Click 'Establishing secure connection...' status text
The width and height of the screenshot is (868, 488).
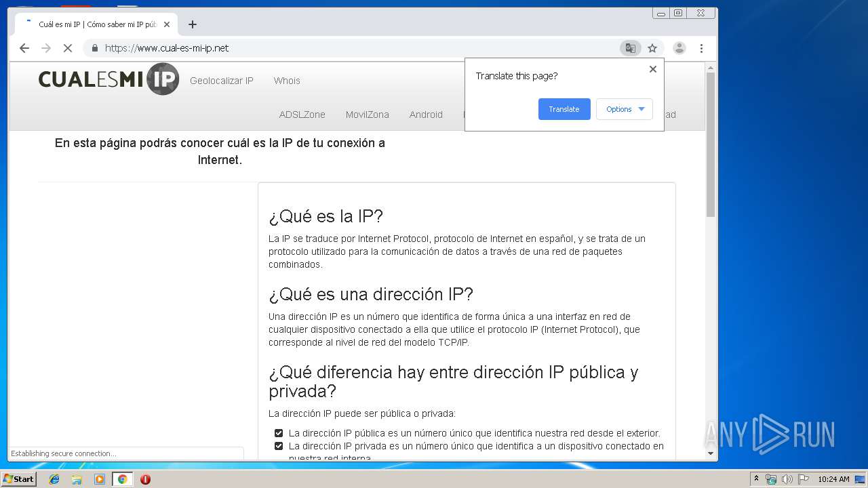point(64,453)
